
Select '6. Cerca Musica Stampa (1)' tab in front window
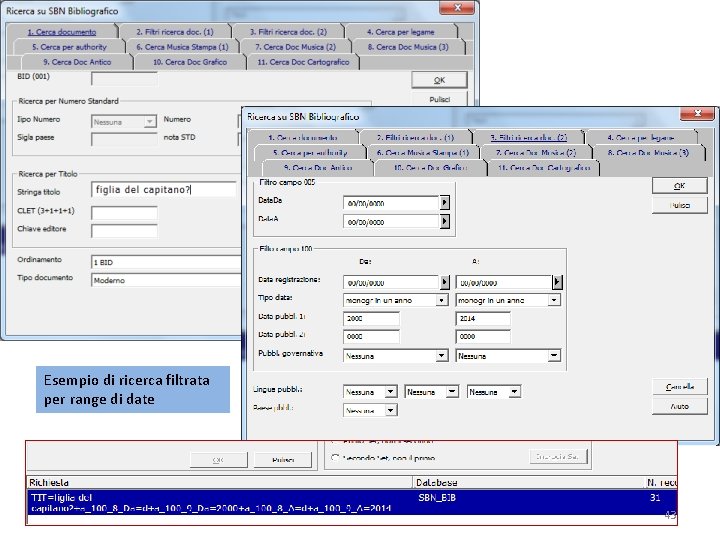(422, 152)
